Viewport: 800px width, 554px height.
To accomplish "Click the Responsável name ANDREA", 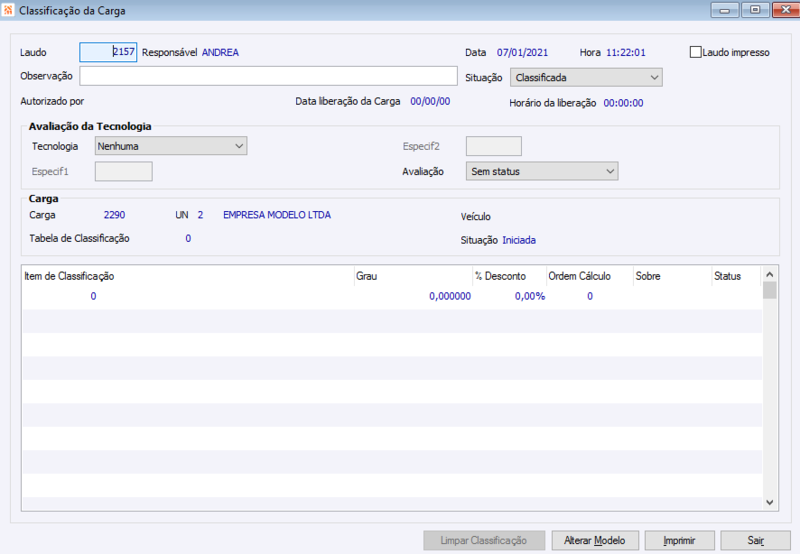I will pos(220,52).
